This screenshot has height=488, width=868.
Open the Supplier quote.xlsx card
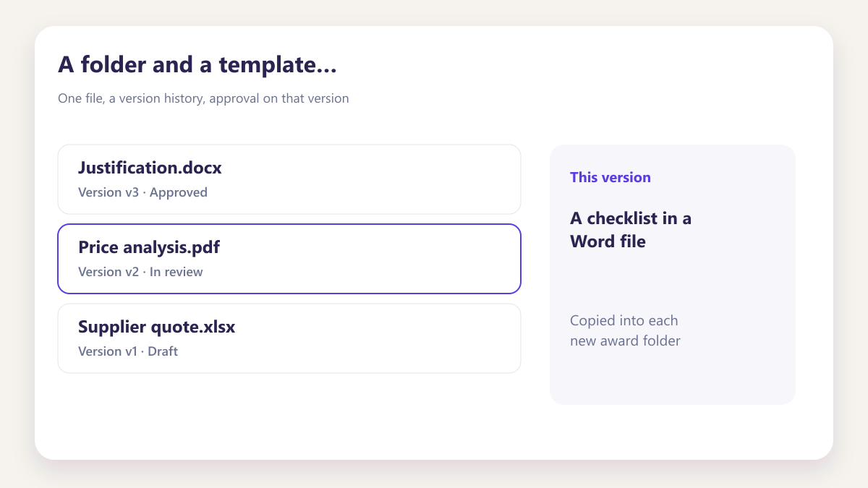(289, 338)
